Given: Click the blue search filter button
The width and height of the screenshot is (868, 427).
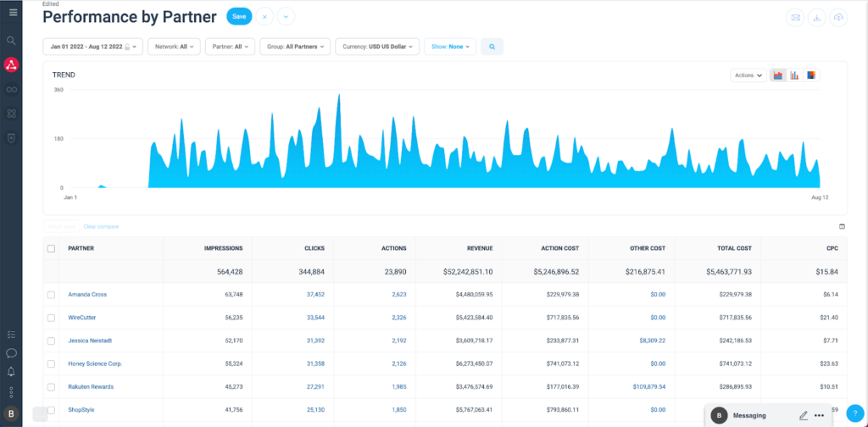Looking at the screenshot, I should 492,47.
